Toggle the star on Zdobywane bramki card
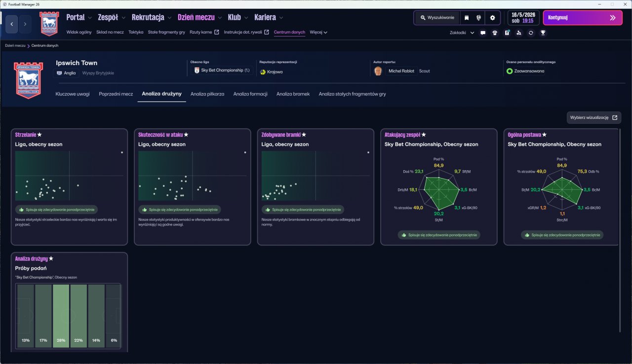This screenshot has height=364, width=632. pos(304,135)
